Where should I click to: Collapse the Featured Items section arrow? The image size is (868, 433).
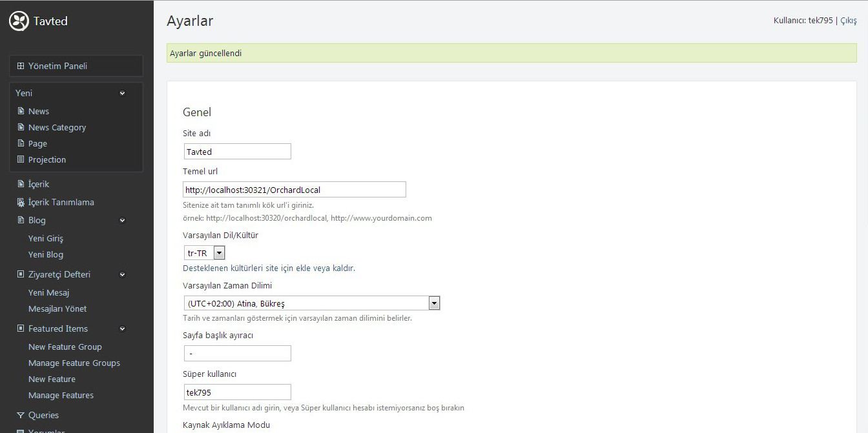(x=123, y=328)
